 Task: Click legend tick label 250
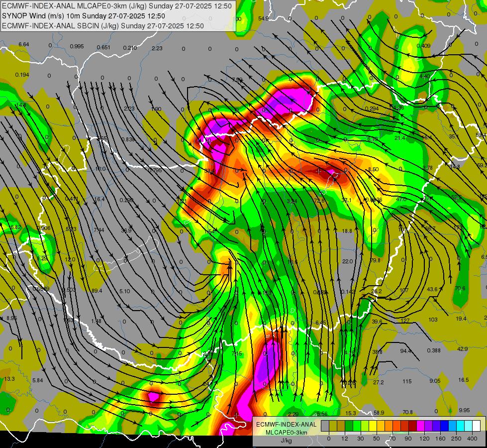click(x=456, y=439)
